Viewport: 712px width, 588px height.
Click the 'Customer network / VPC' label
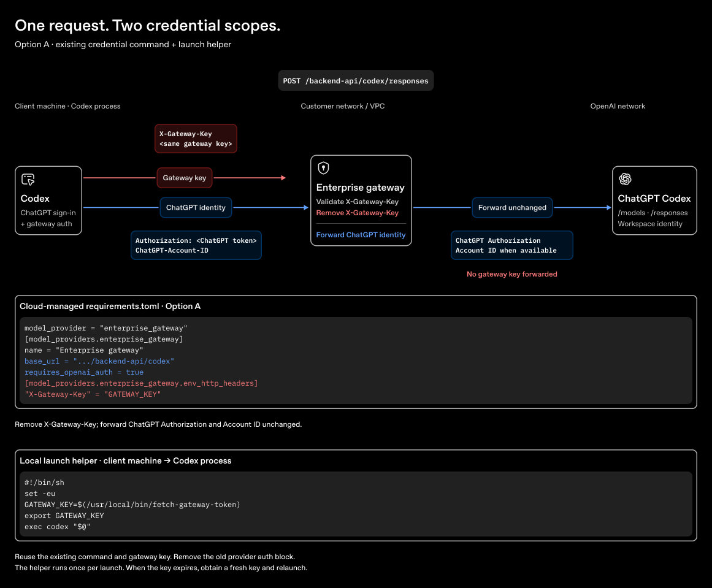coord(342,106)
